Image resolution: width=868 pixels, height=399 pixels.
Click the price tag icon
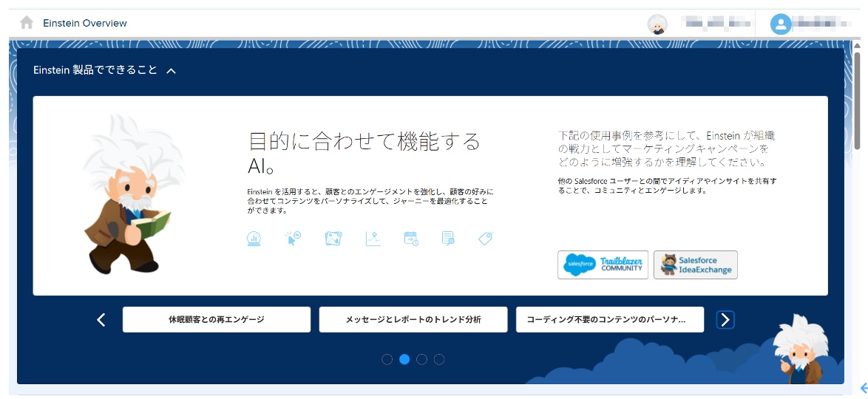coord(486,239)
